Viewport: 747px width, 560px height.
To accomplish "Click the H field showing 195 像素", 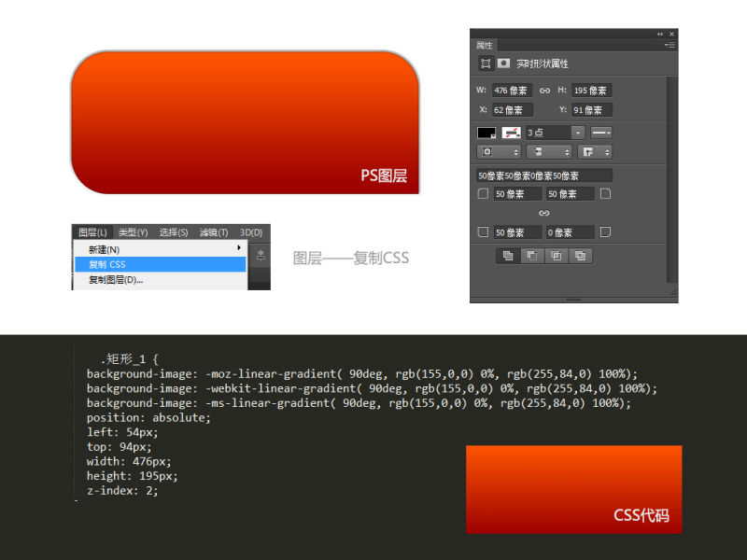I will tap(592, 91).
